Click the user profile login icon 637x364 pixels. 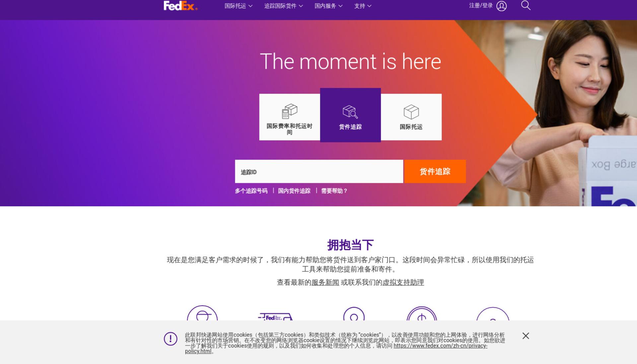[501, 6]
